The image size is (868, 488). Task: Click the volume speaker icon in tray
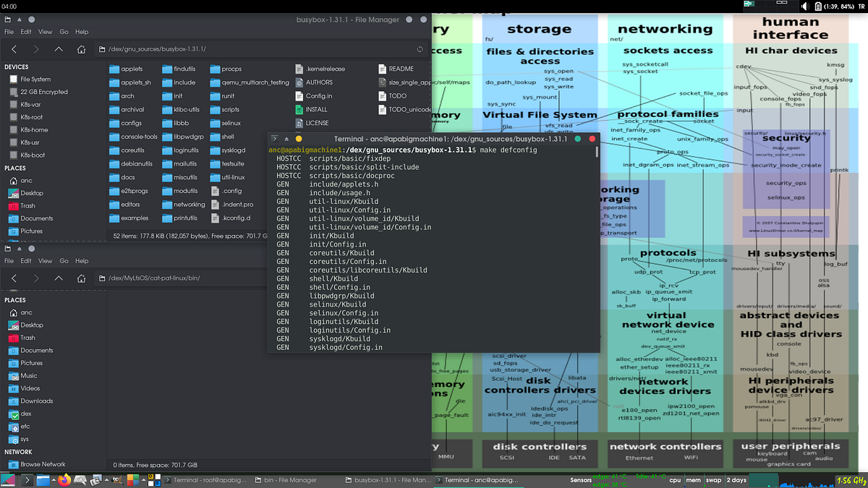coord(804,6)
